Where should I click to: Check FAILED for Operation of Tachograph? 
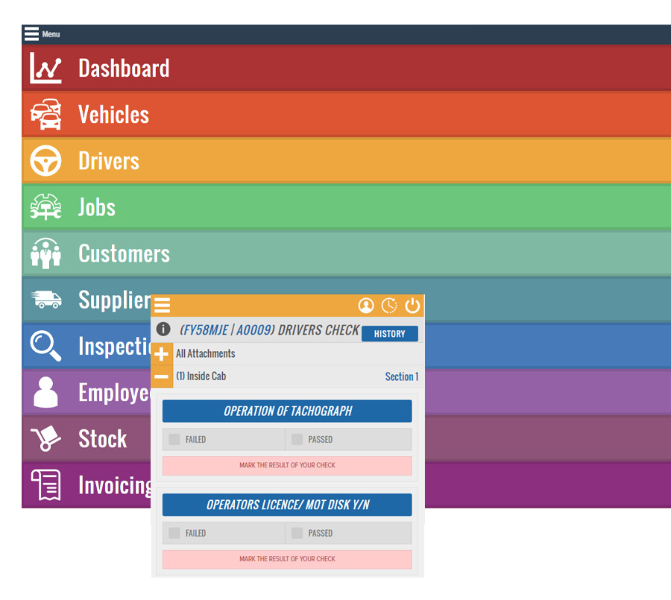point(175,439)
